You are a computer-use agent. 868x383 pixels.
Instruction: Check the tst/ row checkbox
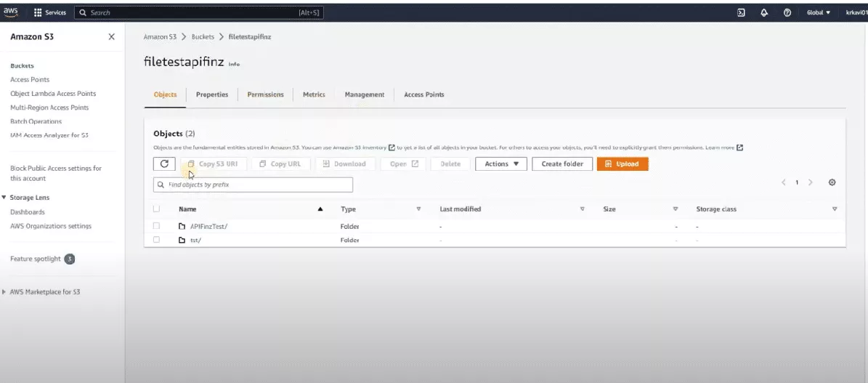click(157, 240)
